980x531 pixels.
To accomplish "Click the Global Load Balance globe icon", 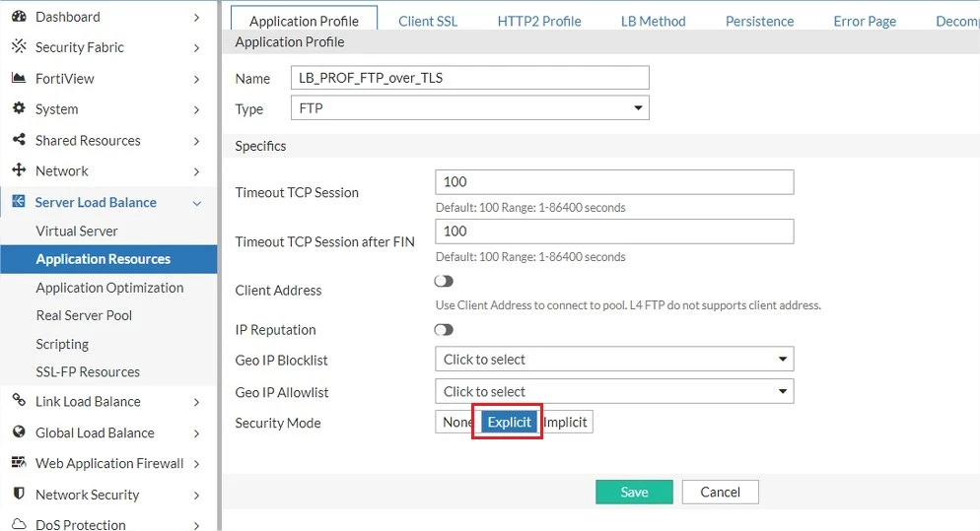I will click(x=19, y=431).
